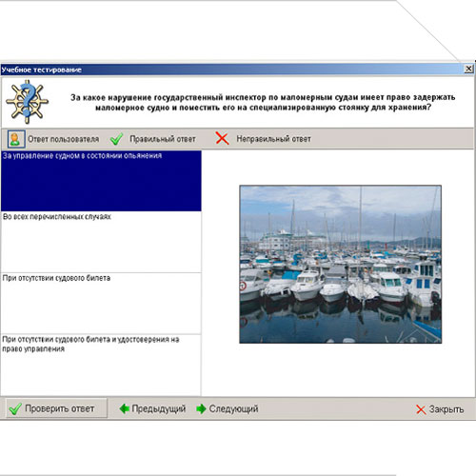Click the Ответ пользователя legend label
Viewport: 476px width, 476px height.
[x=64, y=139]
